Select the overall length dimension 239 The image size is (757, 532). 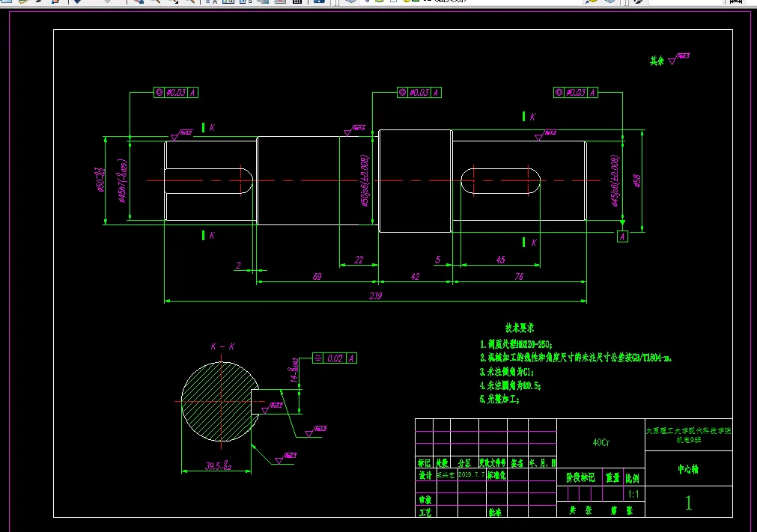376,296
